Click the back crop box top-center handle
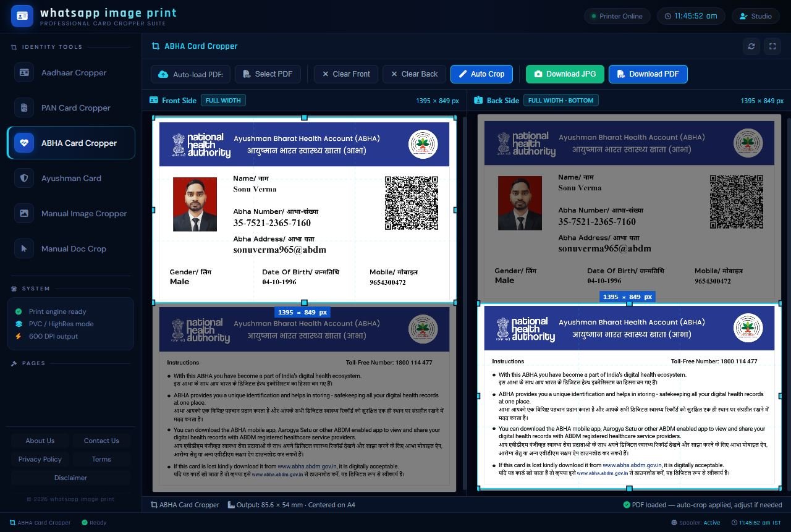This screenshot has width=791, height=532. 629,303
